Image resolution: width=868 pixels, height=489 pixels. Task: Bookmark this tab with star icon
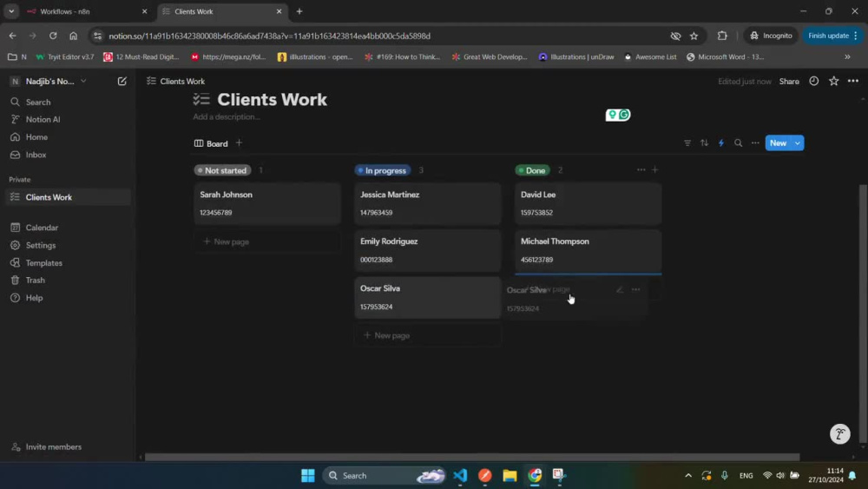(x=694, y=36)
